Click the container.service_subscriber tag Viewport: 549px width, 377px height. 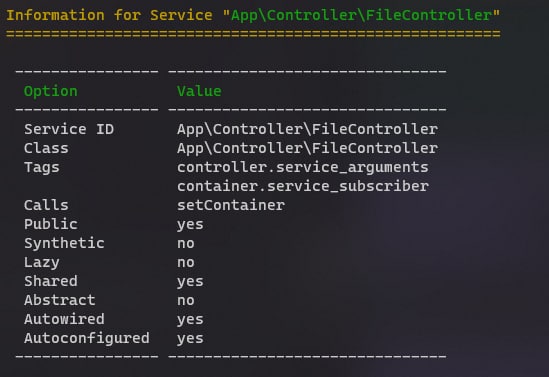(303, 186)
